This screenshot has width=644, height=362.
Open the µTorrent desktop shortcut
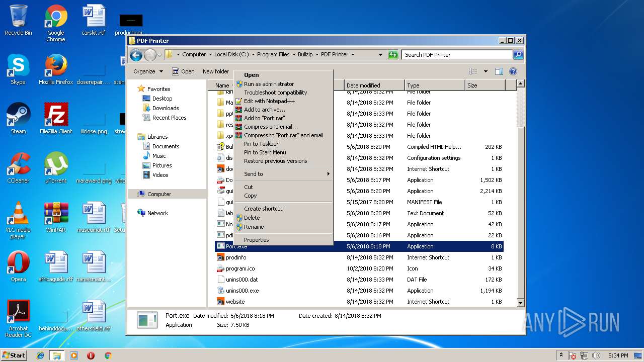(56, 168)
